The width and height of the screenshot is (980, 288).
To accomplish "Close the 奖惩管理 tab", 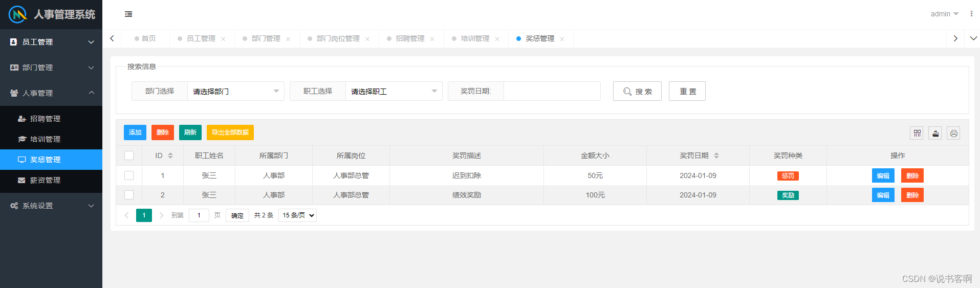I will click(562, 39).
